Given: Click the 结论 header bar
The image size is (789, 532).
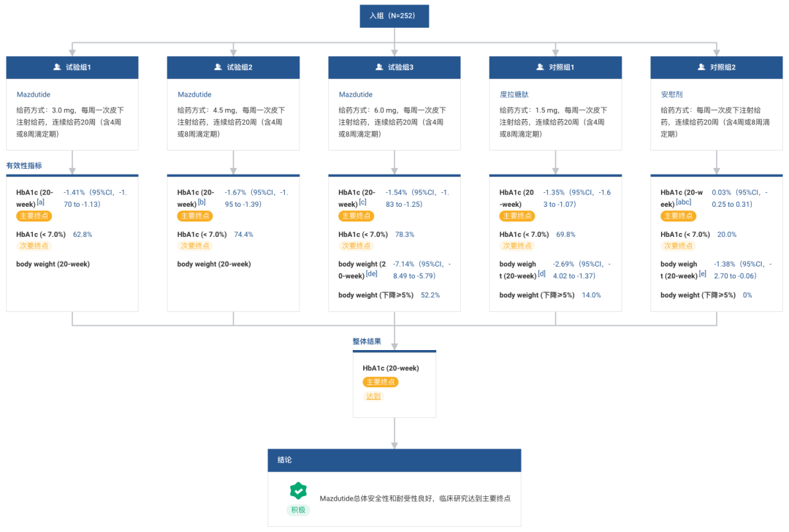Looking at the screenshot, I should tap(394, 460).
